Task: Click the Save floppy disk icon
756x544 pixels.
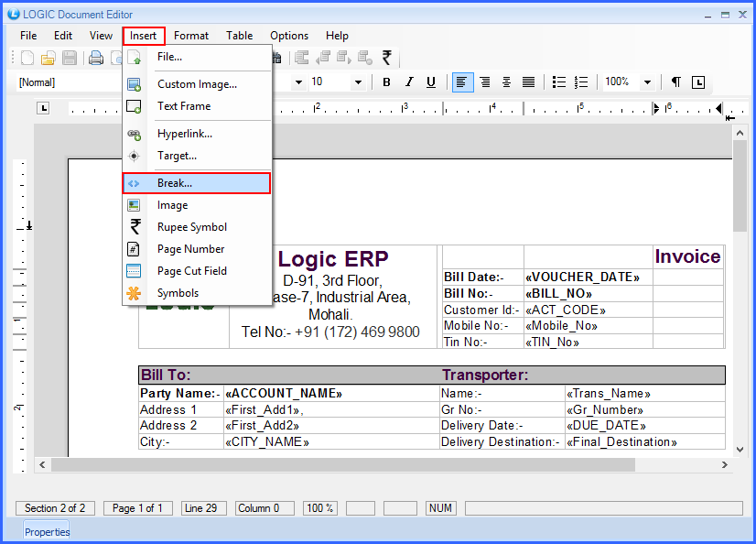Action: [x=70, y=59]
